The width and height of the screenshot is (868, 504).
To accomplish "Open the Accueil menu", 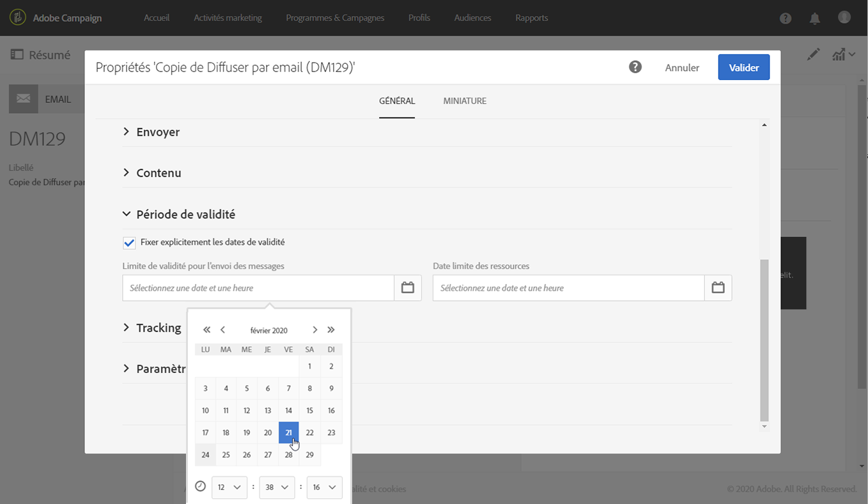I will click(x=157, y=18).
